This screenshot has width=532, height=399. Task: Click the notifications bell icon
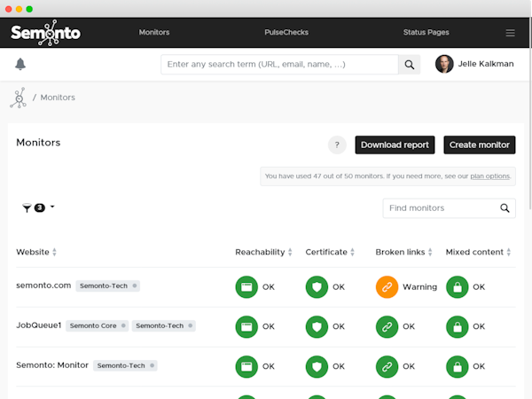[20, 64]
